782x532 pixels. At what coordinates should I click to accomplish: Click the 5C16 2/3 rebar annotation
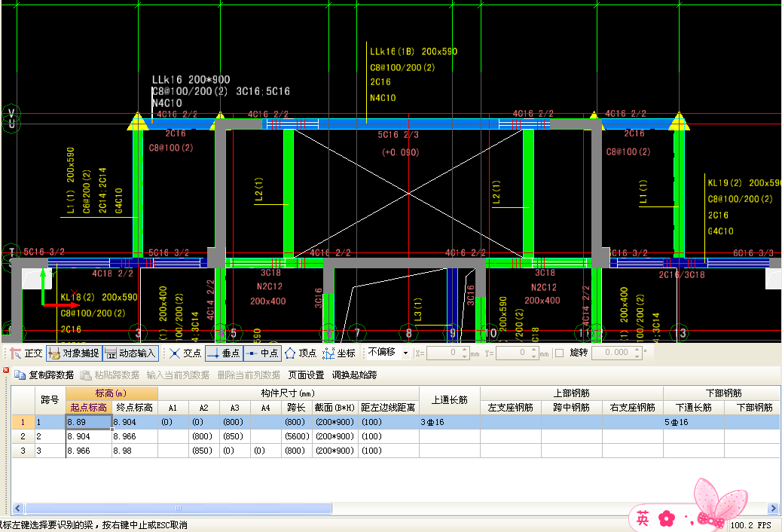pos(398,135)
